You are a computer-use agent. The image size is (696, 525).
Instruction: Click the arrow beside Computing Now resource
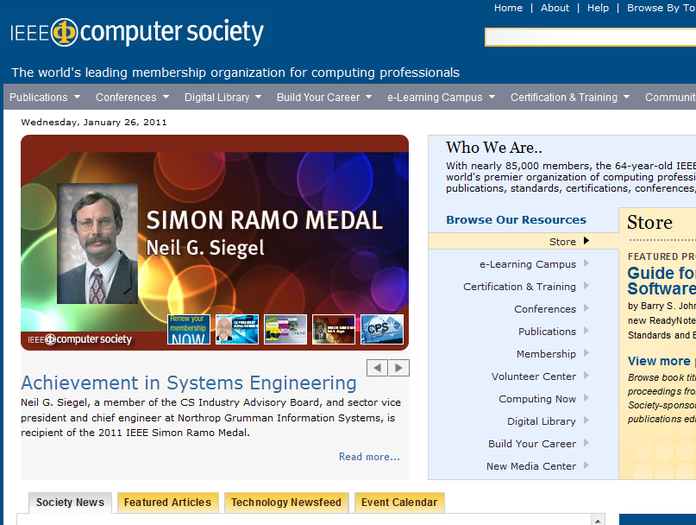pos(586,398)
